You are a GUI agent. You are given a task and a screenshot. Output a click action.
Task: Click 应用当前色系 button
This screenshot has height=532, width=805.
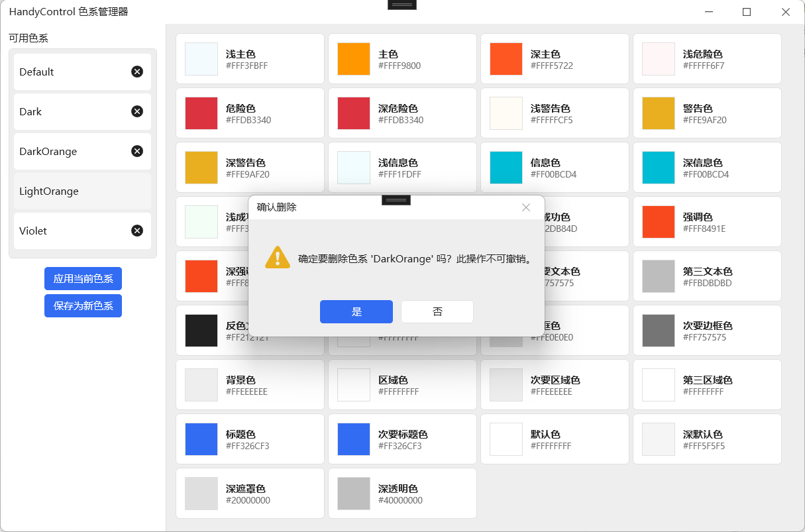point(83,279)
